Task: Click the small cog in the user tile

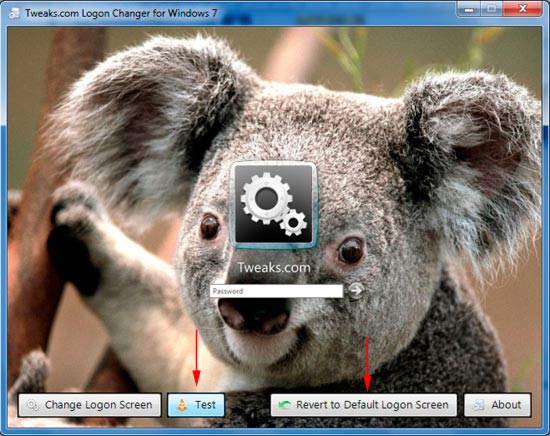Action: click(294, 222)
